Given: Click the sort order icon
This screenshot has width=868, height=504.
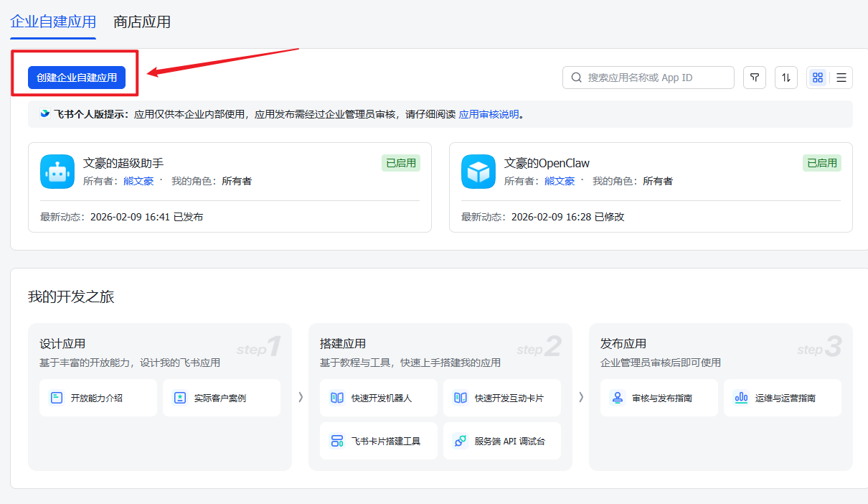Looking at the screenshot, I should (x=786, y=77).
